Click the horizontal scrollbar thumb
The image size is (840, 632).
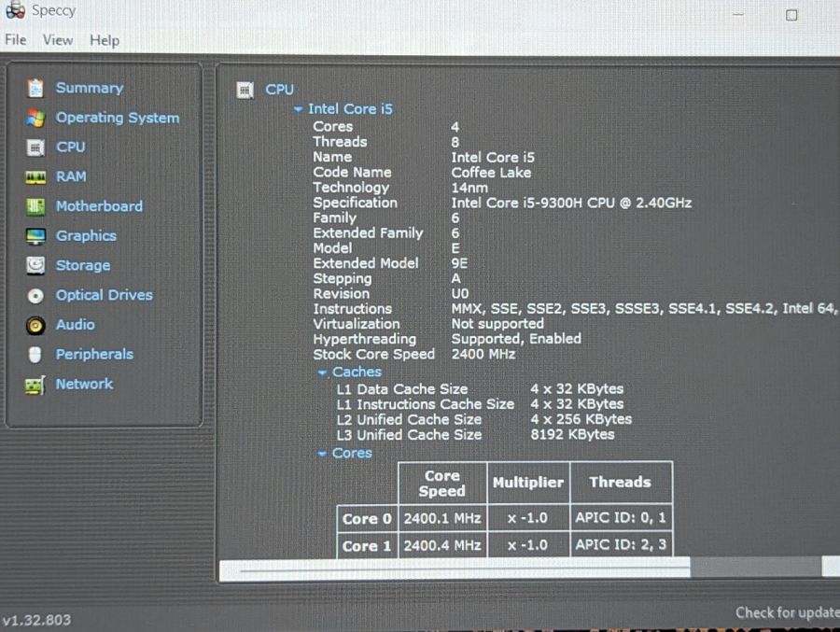(455, 569)
